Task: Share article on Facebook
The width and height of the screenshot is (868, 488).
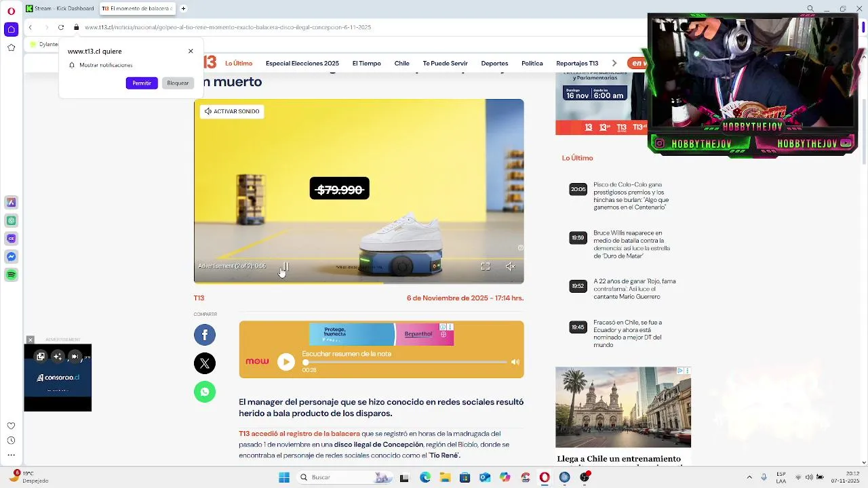Action: tap(205, 334)
